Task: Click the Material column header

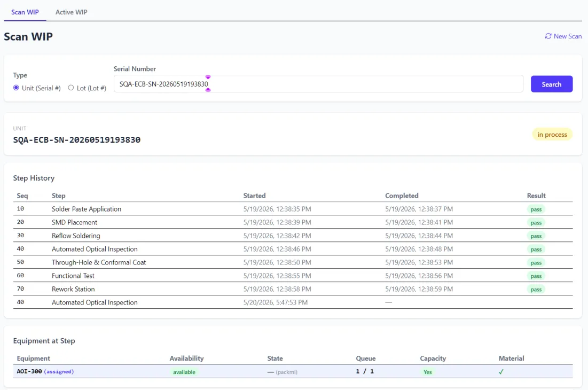Action: 511,358
